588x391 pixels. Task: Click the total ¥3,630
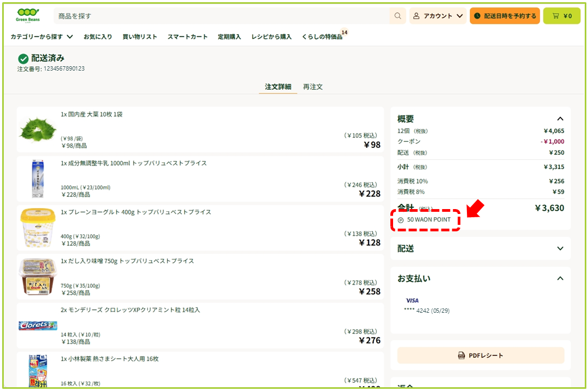click(549, 208)
